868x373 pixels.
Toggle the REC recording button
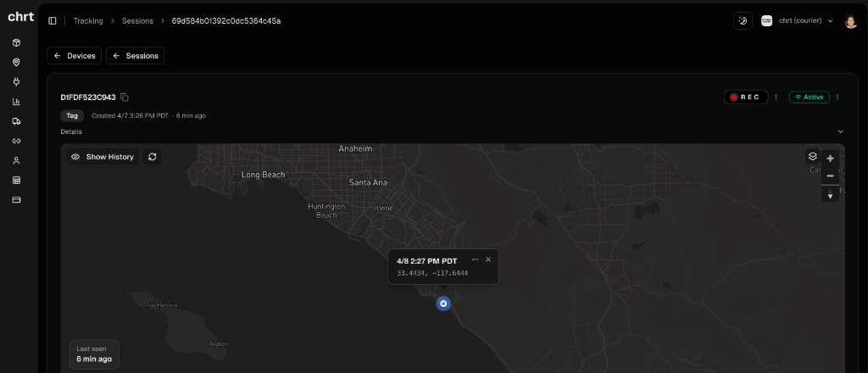click(746, 97)
